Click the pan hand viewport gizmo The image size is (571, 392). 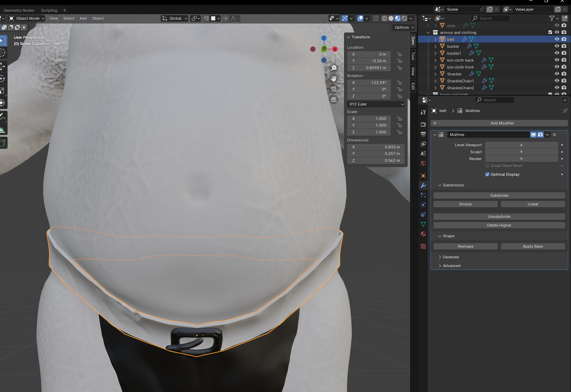pyautogui.click(x=334, y=79)
